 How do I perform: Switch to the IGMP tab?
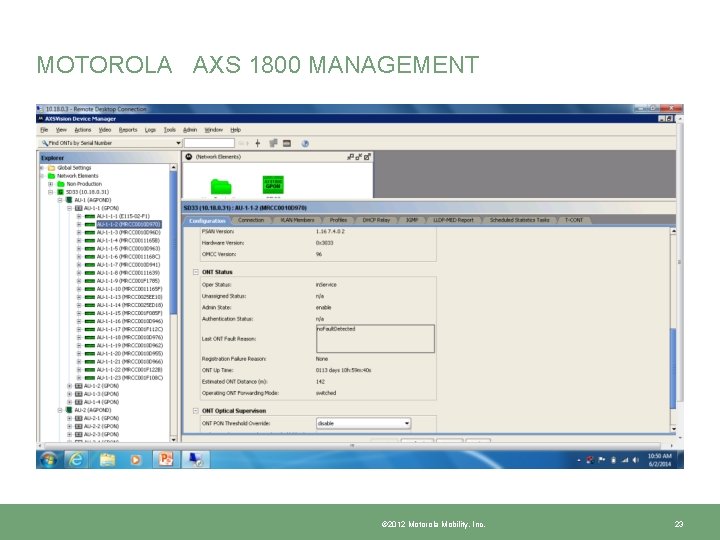412,220
